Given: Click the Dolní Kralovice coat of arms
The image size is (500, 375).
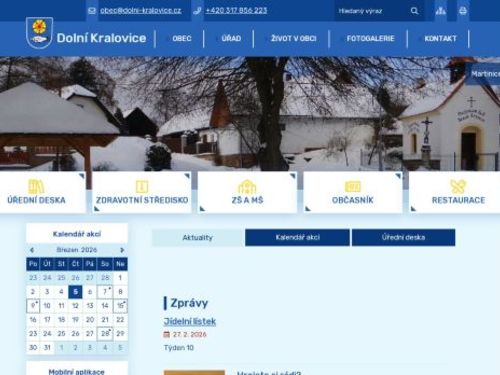Looking at the screenshot, I should (39, 33).
